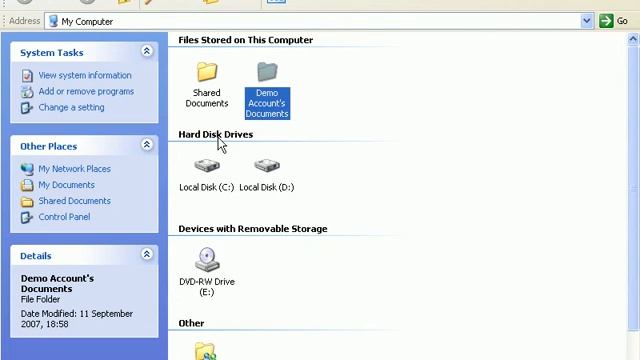Click the Control Panel sidebar icon
This screenshot has height=360, width=640.
[x=27, y=217]
